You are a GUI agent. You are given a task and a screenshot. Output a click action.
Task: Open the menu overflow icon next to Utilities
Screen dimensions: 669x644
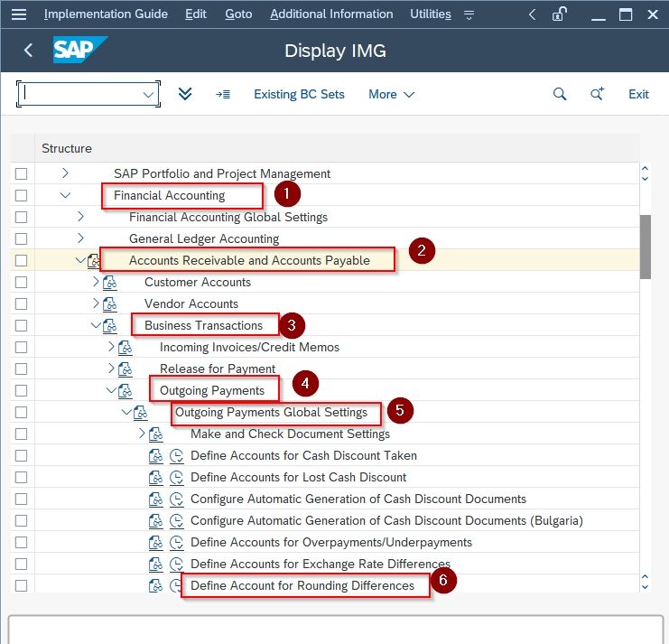tap(469, 15)
